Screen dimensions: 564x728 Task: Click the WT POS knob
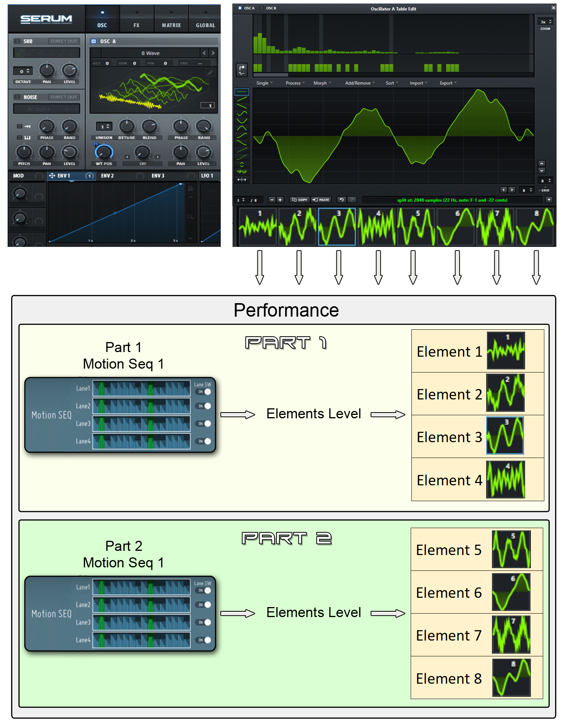coord(104,151)
